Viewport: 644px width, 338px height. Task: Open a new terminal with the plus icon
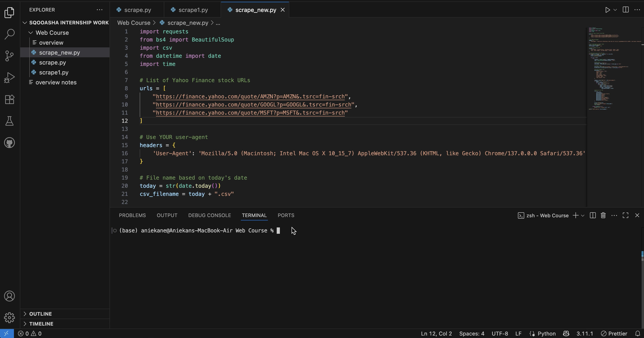575,215
